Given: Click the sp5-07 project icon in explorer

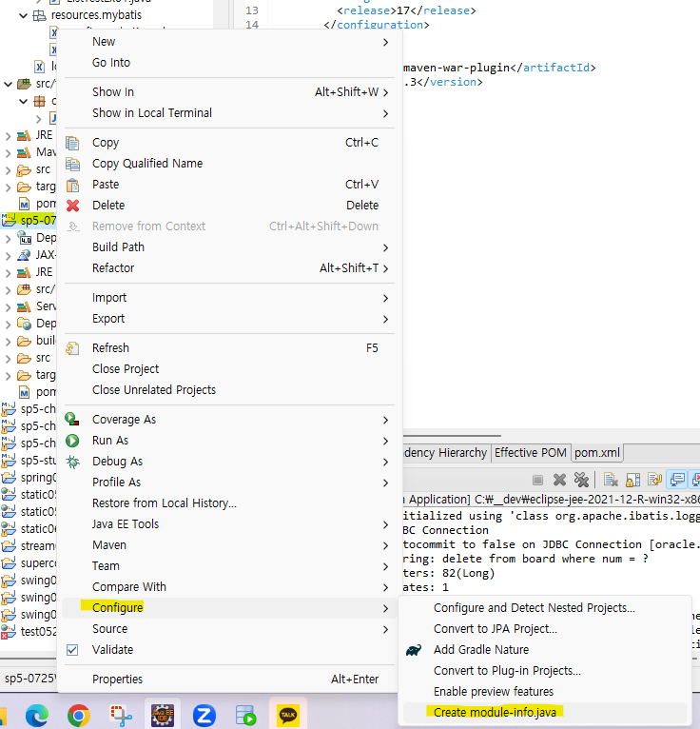Looking at the screenshot, I should point(10,220).
